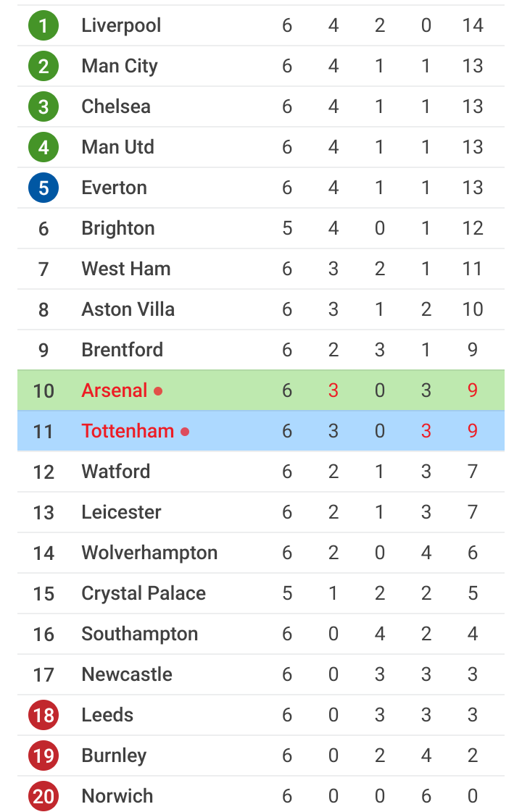Click the green position 1 badge

(x=43, y=25)
